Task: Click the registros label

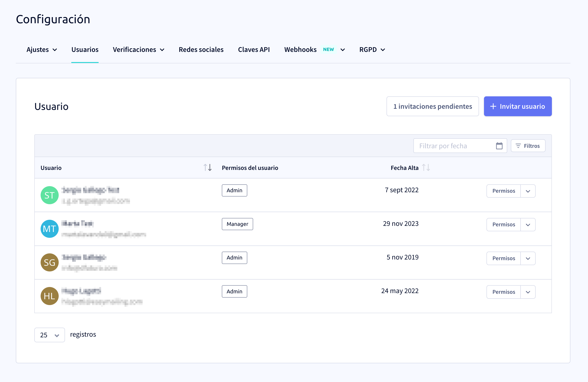Action: coord(83,334)
